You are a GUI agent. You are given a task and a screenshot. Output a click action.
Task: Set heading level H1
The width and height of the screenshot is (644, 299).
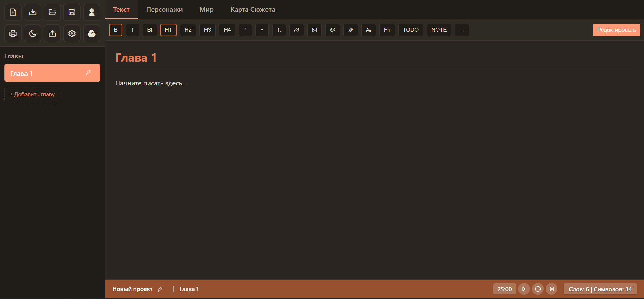168,30
